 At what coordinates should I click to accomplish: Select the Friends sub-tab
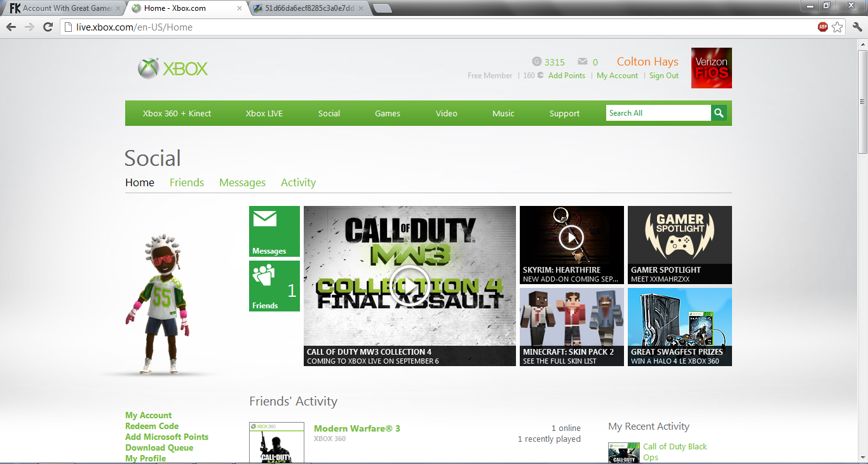[x=187, y=182]
